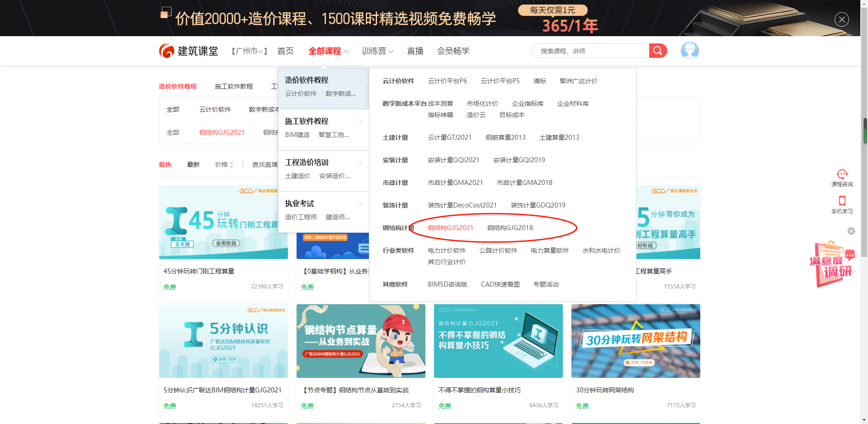The height and width of the screenshot is (424, 868).
Task: Go to 首页 in navigation
Action: 285,51
